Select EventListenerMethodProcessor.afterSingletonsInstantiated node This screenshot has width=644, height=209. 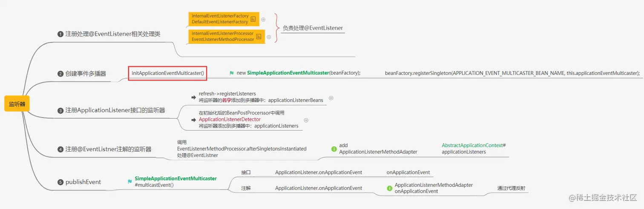click(x=241, y=149)
